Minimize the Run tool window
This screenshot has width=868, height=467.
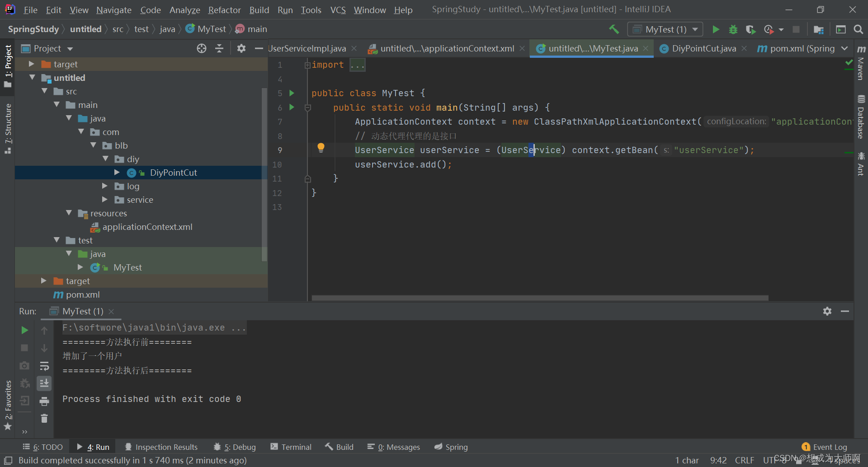pos(845,311)
